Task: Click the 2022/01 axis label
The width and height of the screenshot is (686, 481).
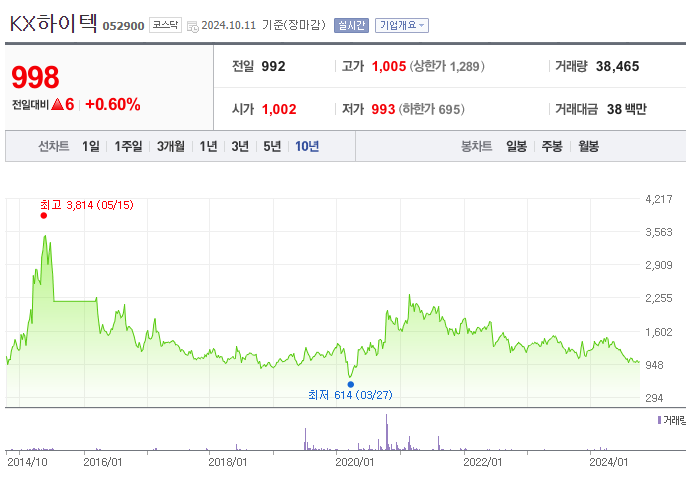Action: point(482,462)
